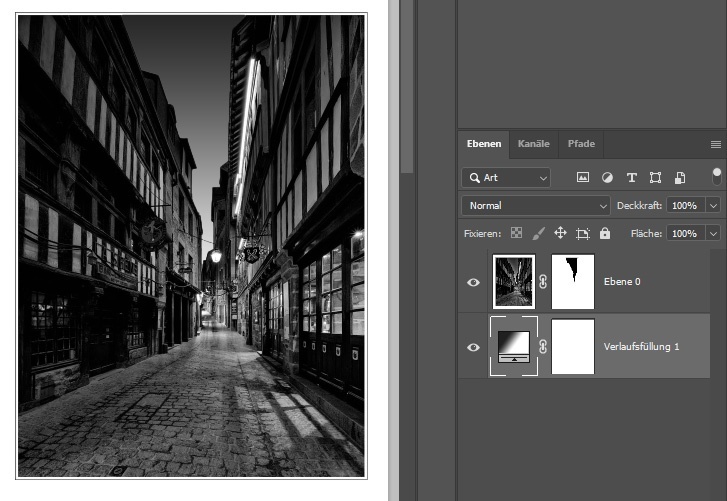Screen dimensions: 727x501
Task: Hide the Ebene 0 layer
Action: pos(473,282)
